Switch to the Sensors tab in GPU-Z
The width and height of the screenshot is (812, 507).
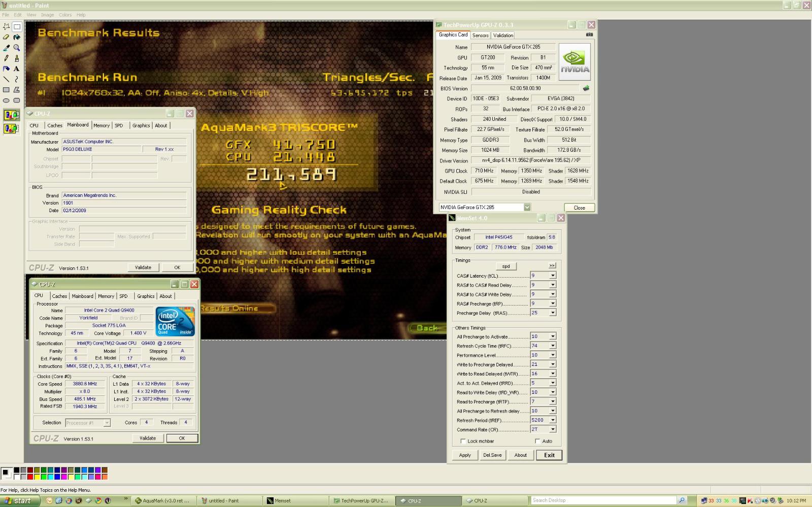click(x=480, y=36)
